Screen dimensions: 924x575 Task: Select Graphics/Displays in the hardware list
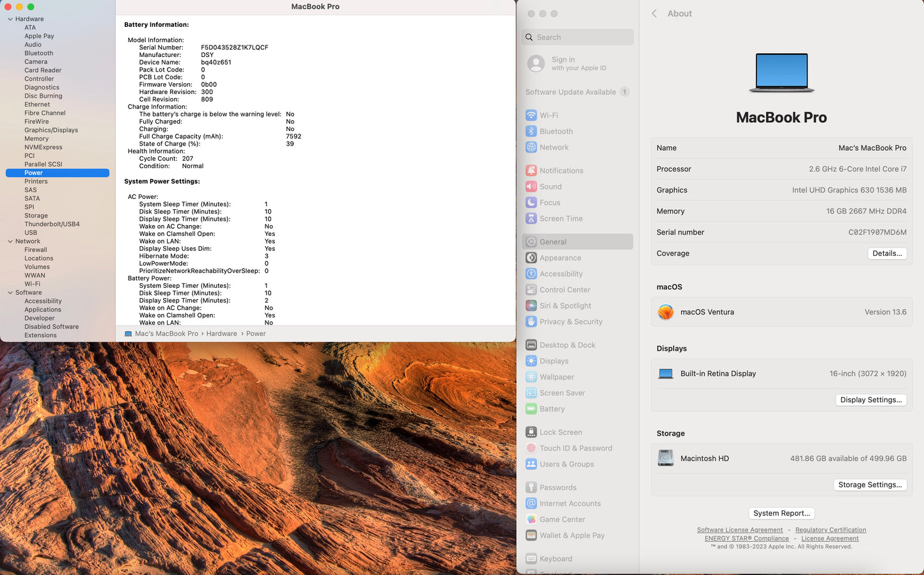coord(51,130)
